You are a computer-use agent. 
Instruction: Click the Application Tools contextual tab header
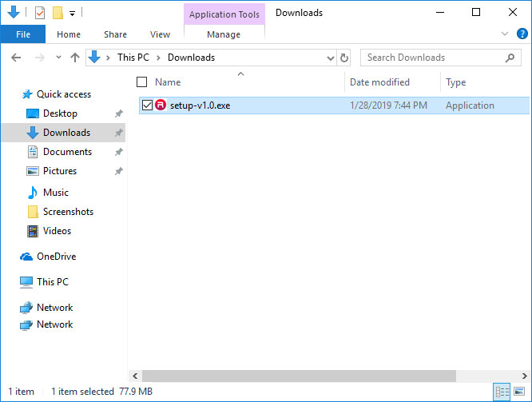coord(224,14)
